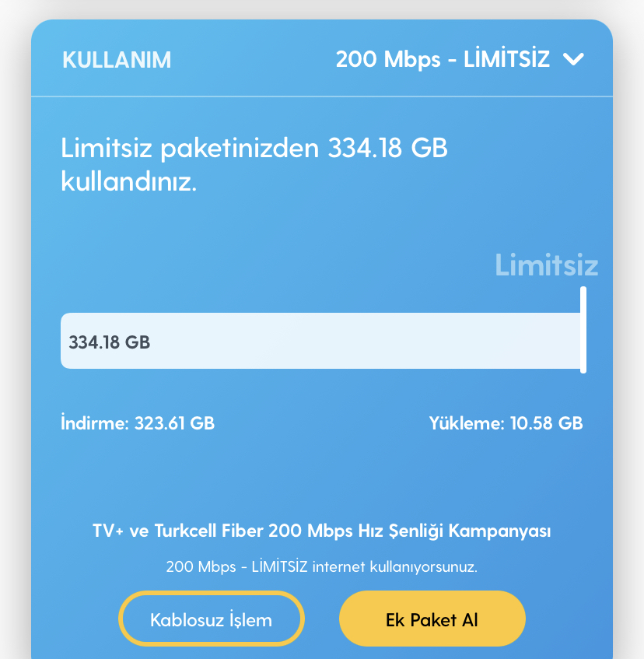
Task: Click the Hız Şenliği Kampanyası campaign title
Action: 454,531
